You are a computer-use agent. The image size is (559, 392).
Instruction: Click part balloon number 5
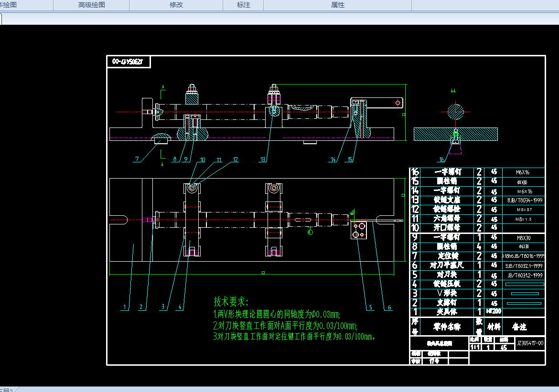coord(370,307)
